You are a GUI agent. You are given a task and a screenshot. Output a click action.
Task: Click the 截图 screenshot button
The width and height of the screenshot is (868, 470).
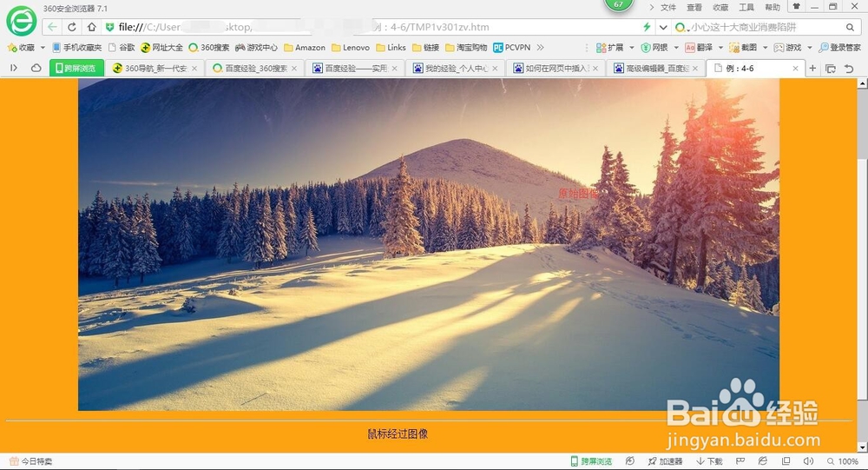click(x=743, y=48)
